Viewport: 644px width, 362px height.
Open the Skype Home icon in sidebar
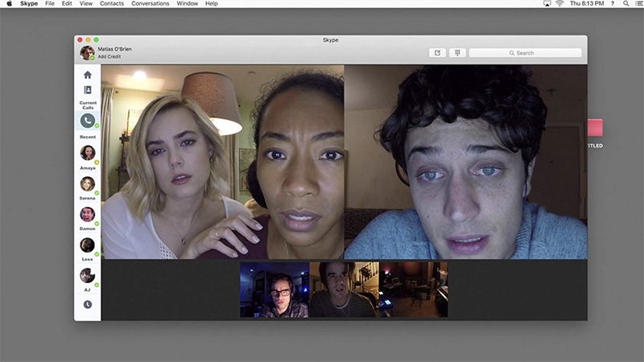tap(88, 75)
